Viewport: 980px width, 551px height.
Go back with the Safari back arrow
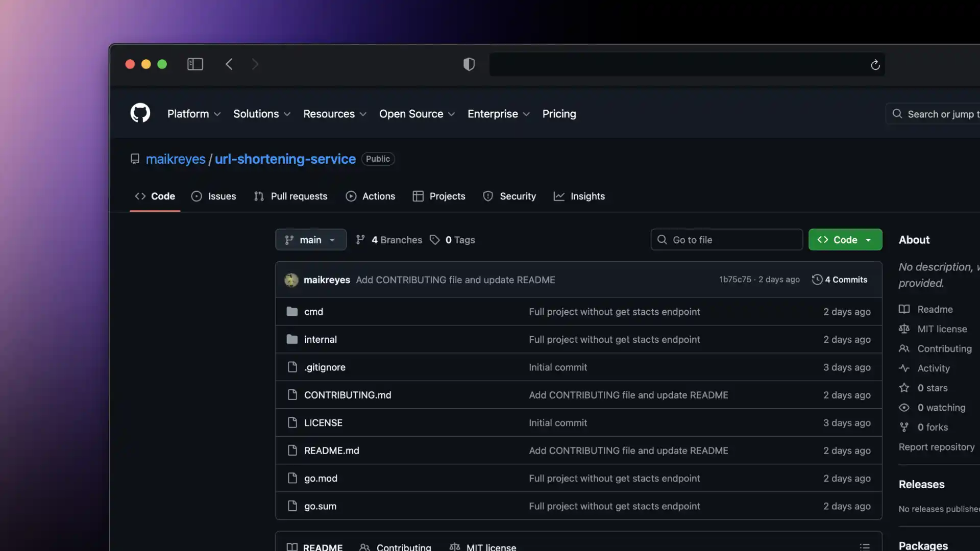229,64
